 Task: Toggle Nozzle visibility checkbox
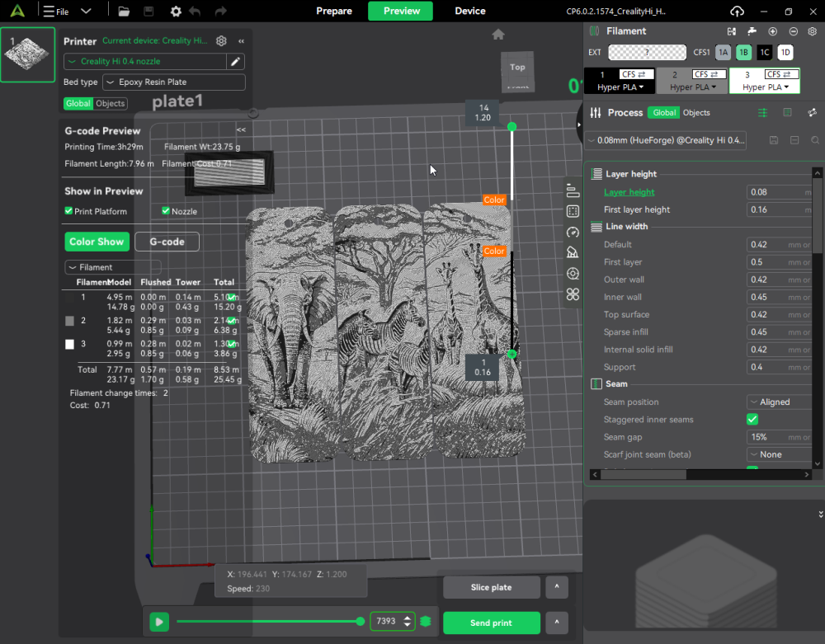coord(166,211)
